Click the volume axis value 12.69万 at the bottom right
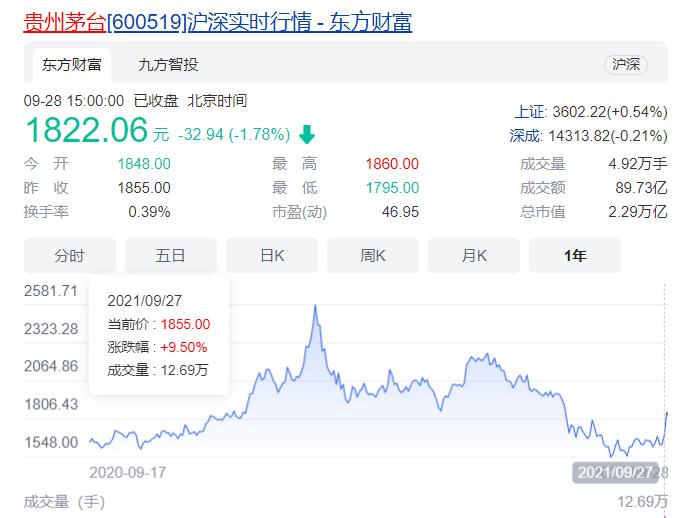The width and height of the screenshot is (683, 518). [x=642, y=502]
